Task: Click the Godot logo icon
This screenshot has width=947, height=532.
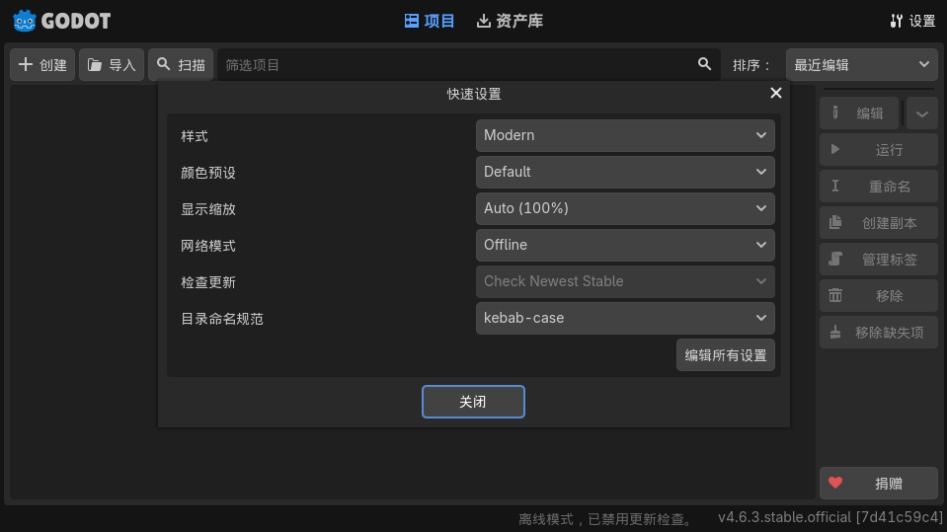Action: 24,21
